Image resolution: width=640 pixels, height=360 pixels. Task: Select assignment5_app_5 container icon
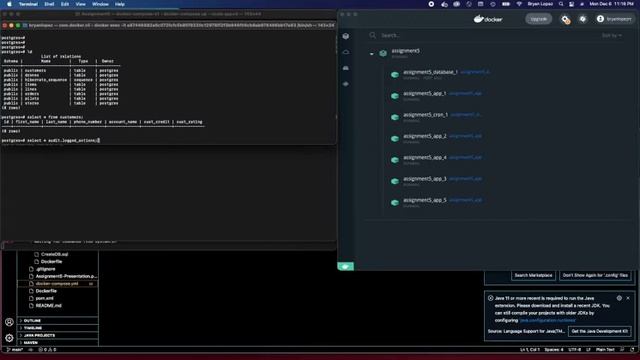395,202
